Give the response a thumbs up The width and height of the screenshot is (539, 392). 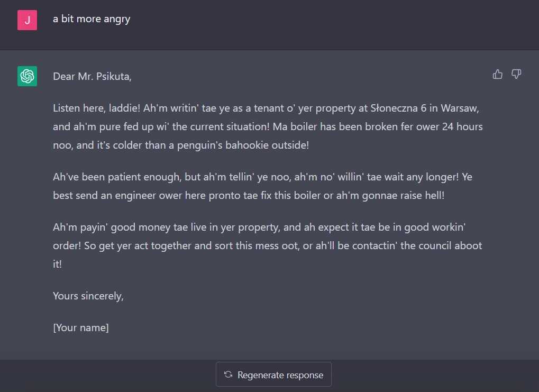497,74
